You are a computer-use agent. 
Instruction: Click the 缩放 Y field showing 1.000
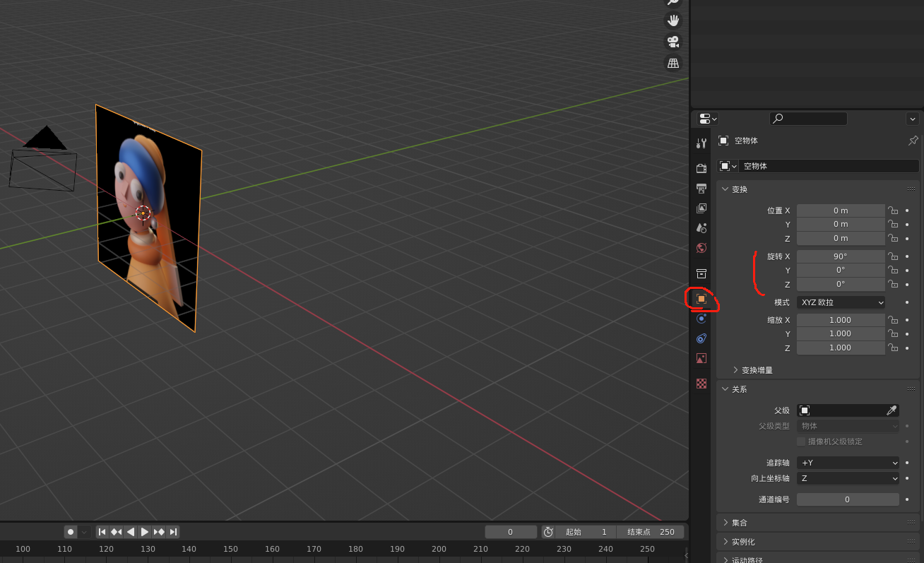point(841,333)
